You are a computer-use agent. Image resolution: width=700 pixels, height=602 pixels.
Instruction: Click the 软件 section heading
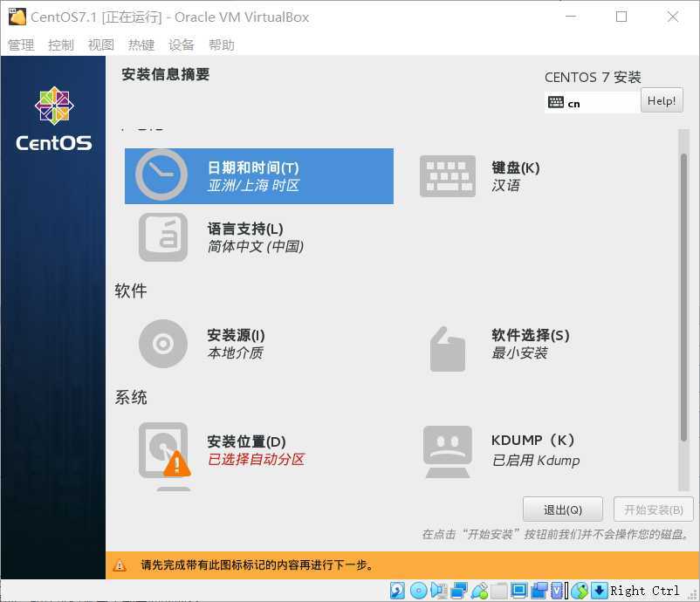pos(130,291)
